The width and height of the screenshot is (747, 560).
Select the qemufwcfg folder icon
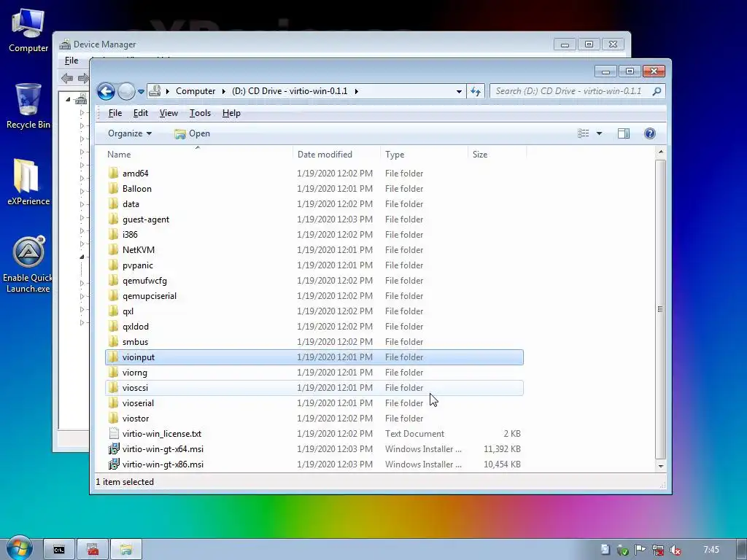tap(113, 281)
